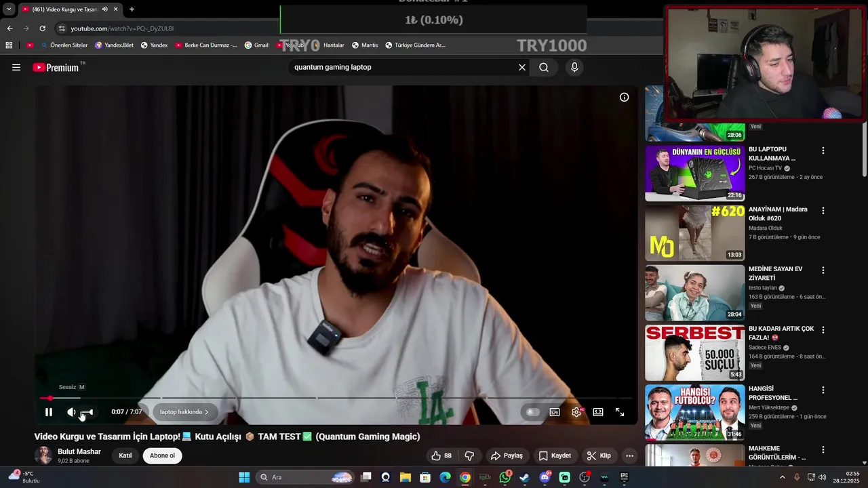The height and width of the screenshot is (488, 868).
Task: Play the 'SERBEST 50.000 SUÇLU' thumbnail
Action: 694,352
